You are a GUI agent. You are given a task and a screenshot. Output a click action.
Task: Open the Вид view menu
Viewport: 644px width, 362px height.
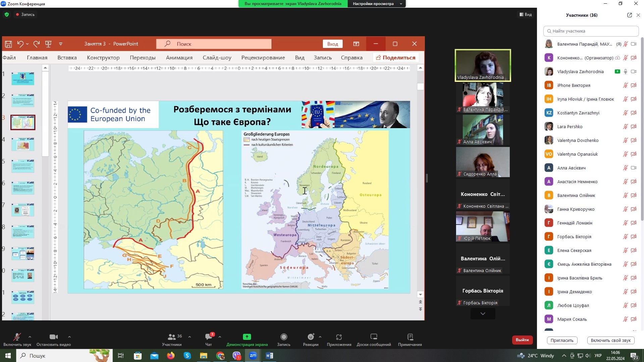[526, 14]
